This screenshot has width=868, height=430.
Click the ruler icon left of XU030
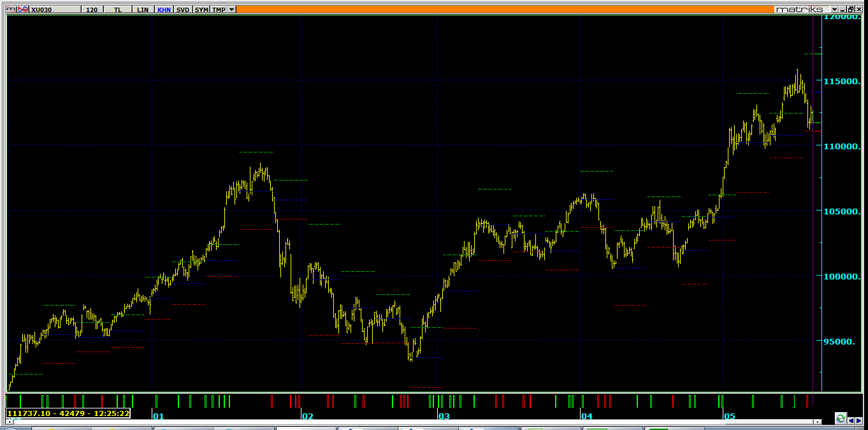(x=10, y=10)
